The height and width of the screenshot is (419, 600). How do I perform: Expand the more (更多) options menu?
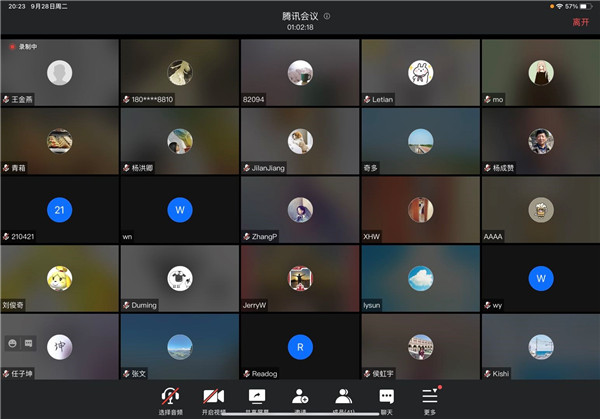click(x=429, y=399)
